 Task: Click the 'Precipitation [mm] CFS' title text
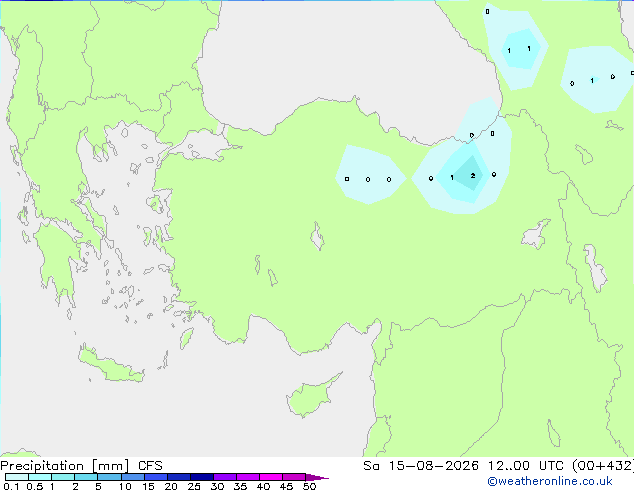(x=81, y=466)
